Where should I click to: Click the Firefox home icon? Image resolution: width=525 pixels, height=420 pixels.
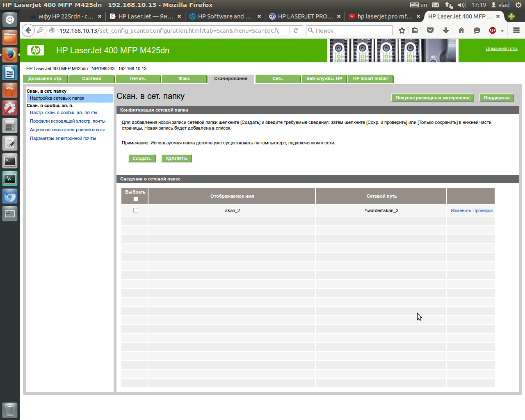click(x=461, y=30)
